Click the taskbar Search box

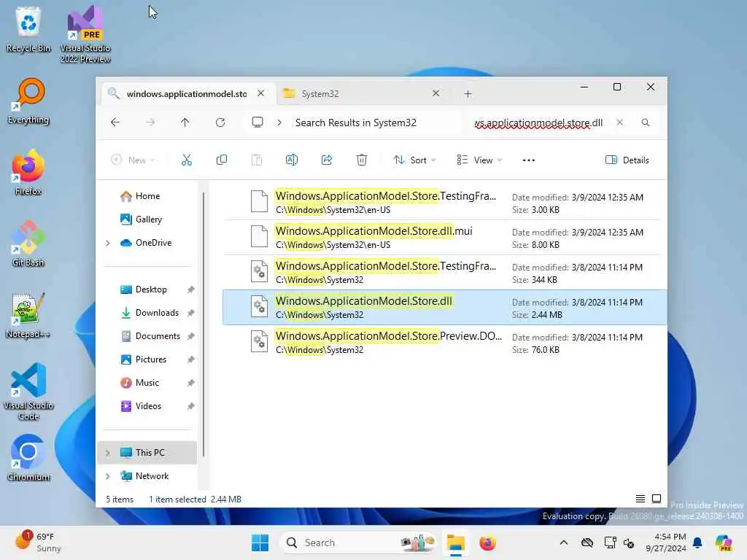pos(358,542)
